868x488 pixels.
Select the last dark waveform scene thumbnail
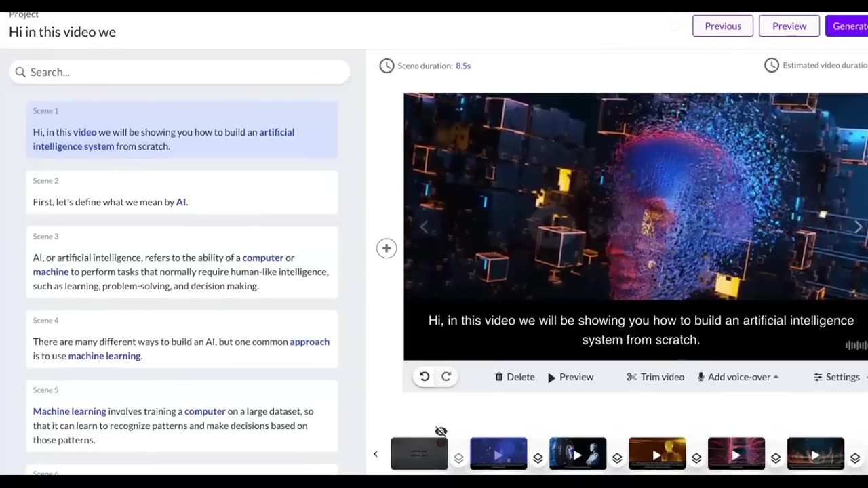pos(816,453)
